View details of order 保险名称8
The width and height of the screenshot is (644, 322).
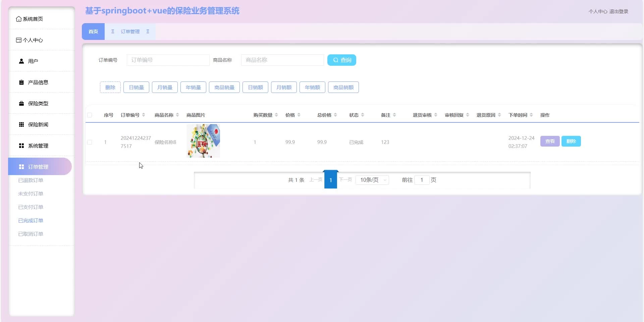550,141
